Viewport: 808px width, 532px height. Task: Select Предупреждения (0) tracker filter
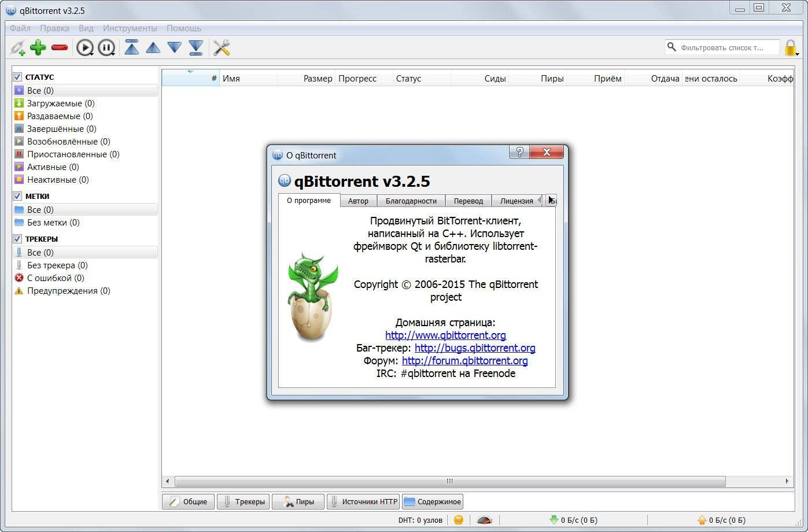(85, 291)
